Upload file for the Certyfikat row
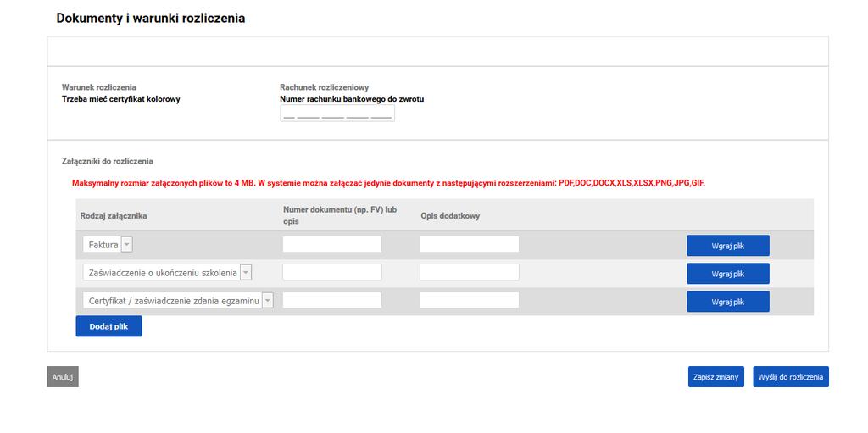The image size is (868, 433). 728,302
